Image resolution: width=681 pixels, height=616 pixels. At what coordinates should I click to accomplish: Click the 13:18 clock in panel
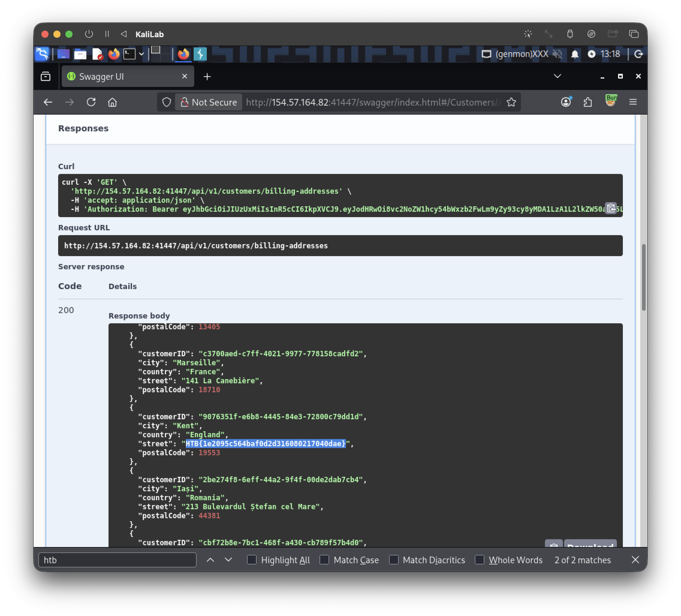coord(610,54)
